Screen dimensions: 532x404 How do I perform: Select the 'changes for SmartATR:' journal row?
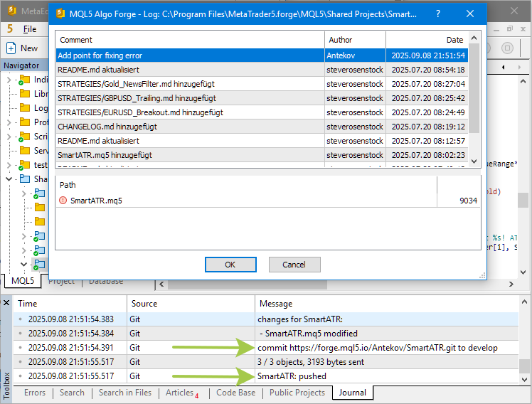coord(266,319)
